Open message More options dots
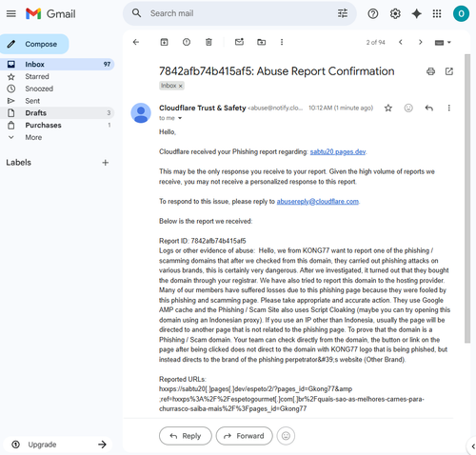 coord(448,109)
